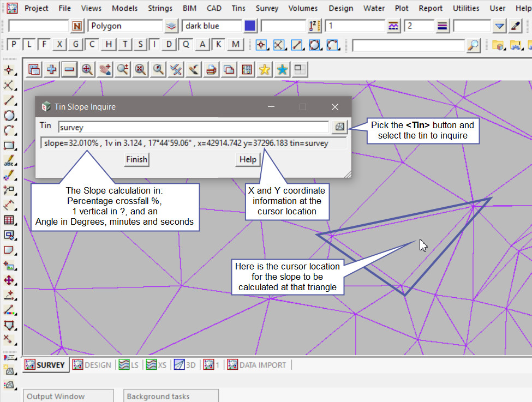Click the search magnifier icon
Screen dimensions: 532x402
[474, 45]
